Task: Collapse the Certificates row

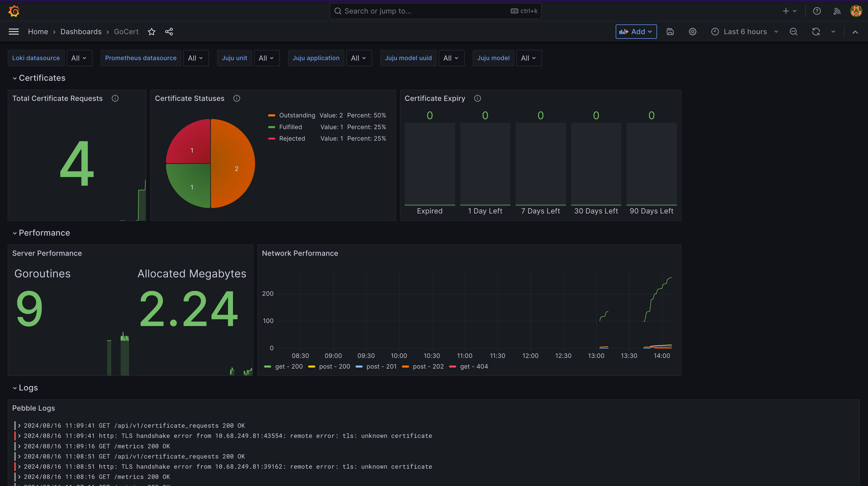Action: coord(42,78)
